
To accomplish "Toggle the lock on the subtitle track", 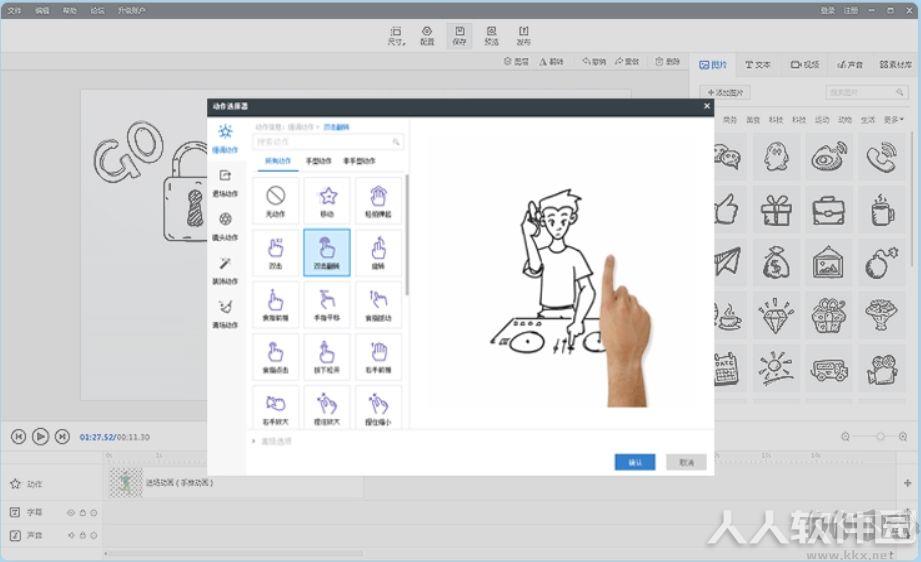I will click(x=82, y=513).
